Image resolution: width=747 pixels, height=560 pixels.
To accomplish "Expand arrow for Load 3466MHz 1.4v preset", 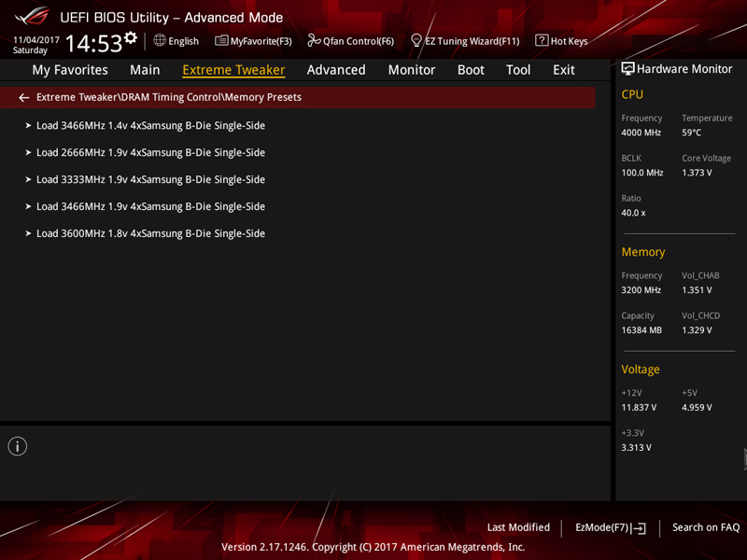I will (x=28, y=126).
